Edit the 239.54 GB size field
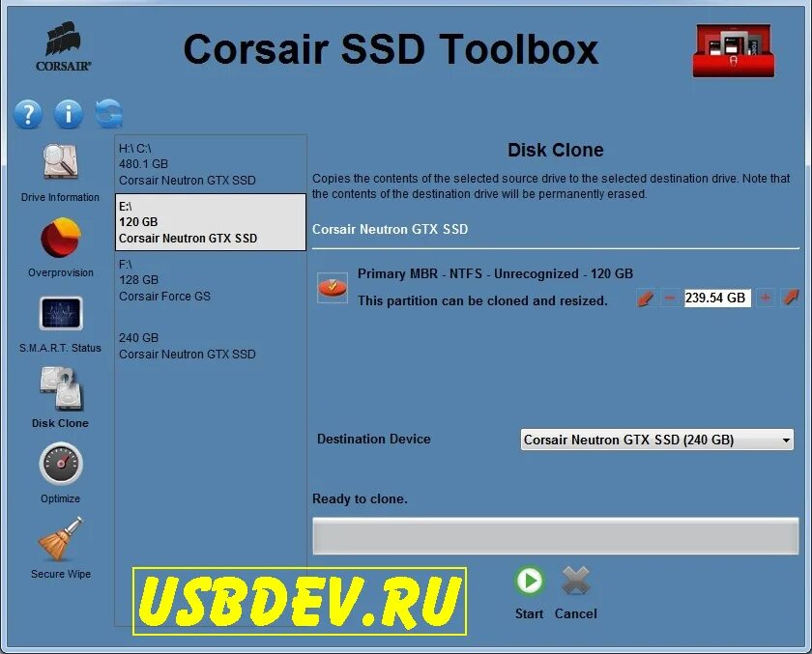Image resolution: width=812 pixels, height=654 pixels. [x=717, y=298]
